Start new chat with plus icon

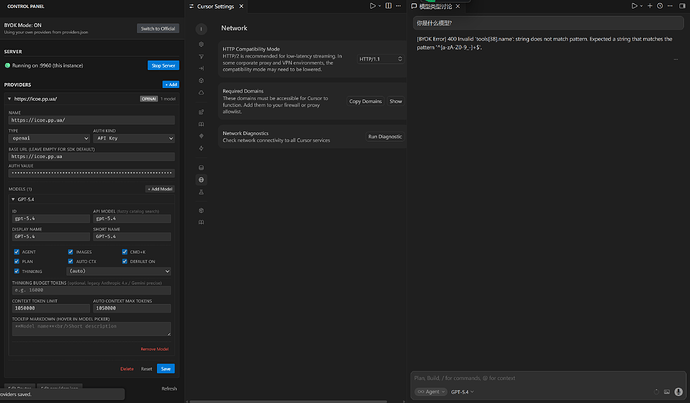pyautogui.click(x=650, y=6)
